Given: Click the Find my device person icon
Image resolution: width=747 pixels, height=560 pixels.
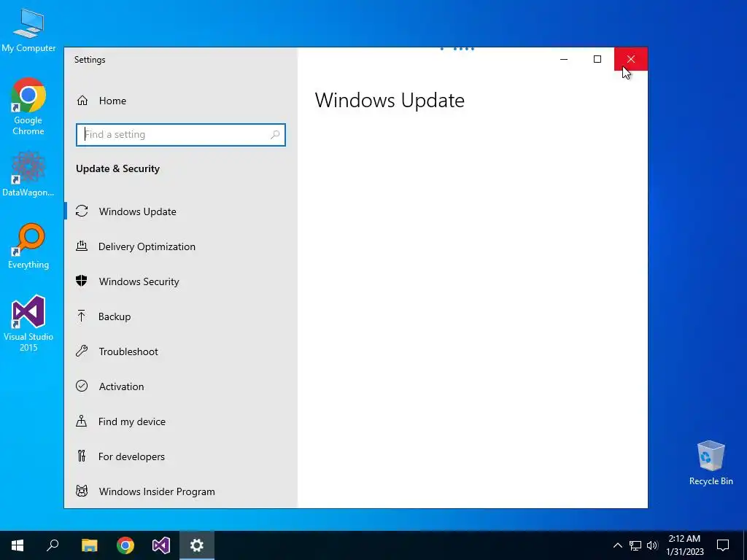Looking at the screenshot, I should (82, 421).
